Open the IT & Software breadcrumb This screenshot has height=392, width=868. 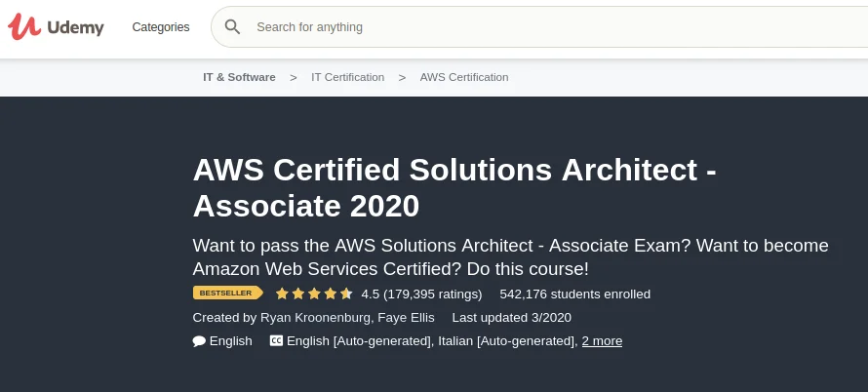point(239,77)
